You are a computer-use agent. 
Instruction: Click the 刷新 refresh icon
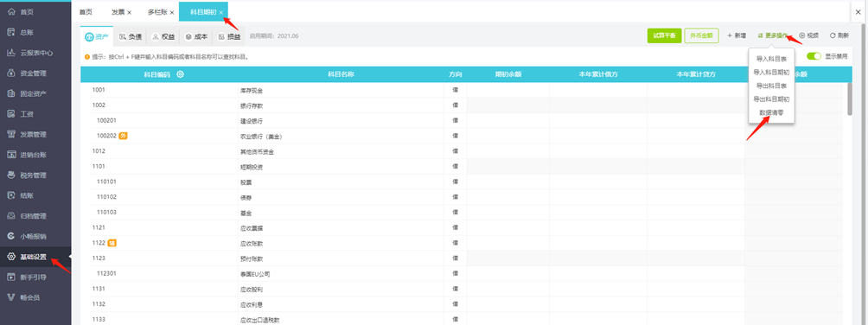click(832, 35)
